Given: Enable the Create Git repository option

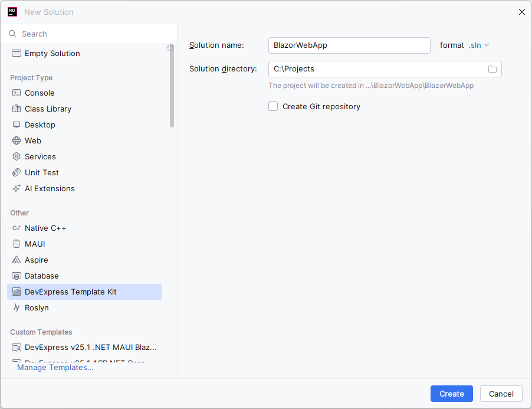Looking at the screenshot, I should (x=273, y=106).
